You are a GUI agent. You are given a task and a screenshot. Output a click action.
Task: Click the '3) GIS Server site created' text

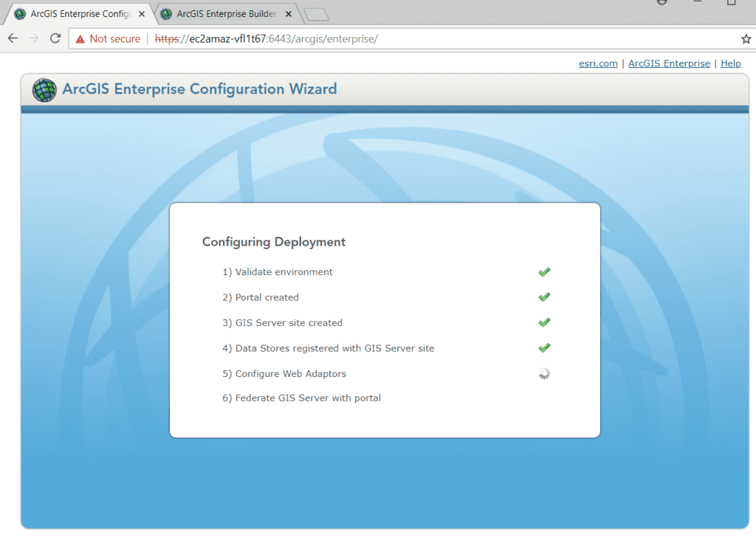pyautogui.click(x=282, y=323)
